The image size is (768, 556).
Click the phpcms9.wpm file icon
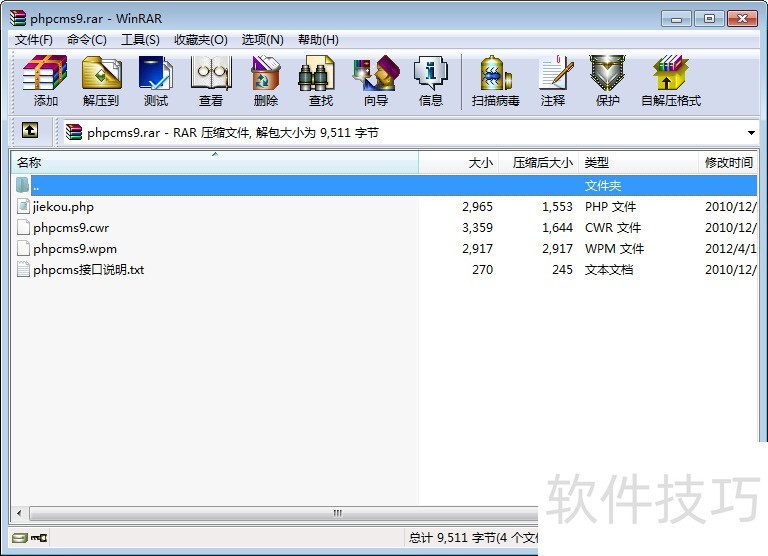pos(23,248)
